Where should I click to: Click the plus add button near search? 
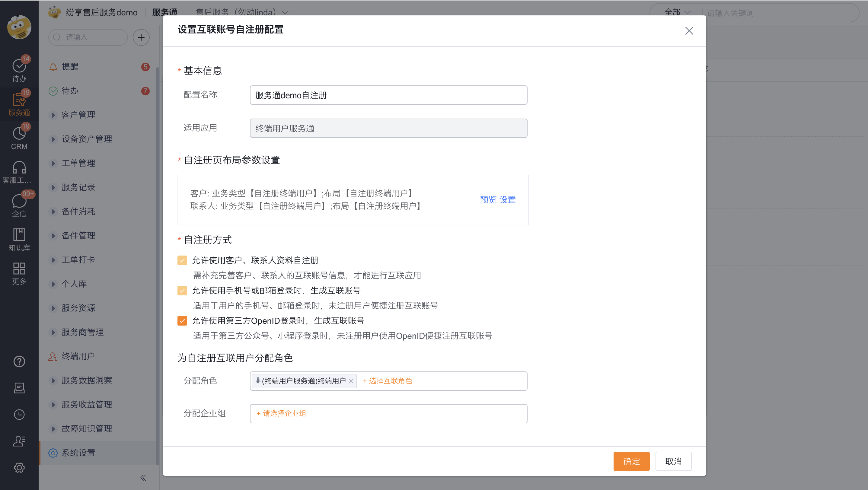[x=141, y=37]
